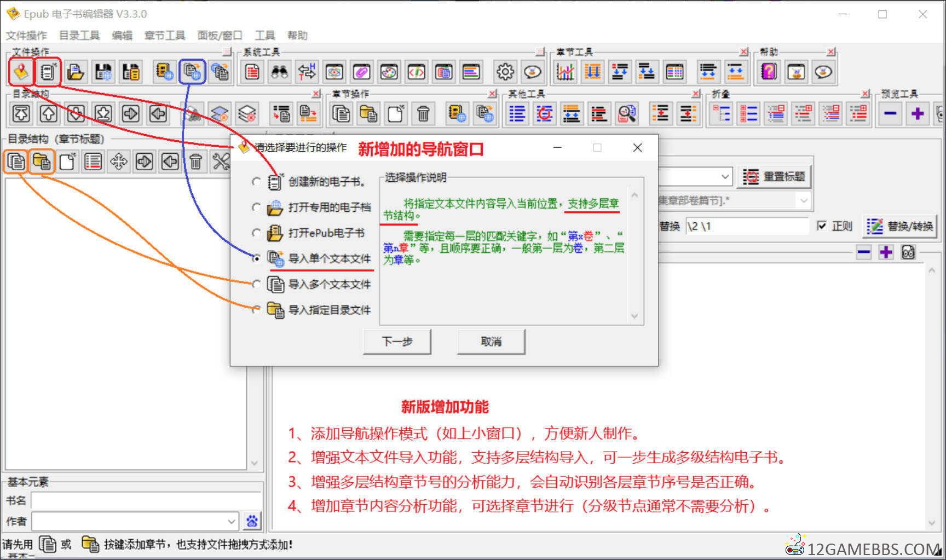Open the navigation wizard map-pin icon
This screenshot has height=560, width=946.
point(21,72)
